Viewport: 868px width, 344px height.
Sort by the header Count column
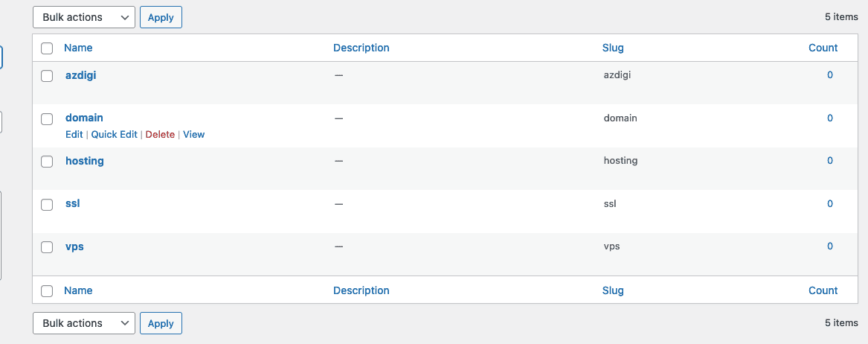(823, 48)
